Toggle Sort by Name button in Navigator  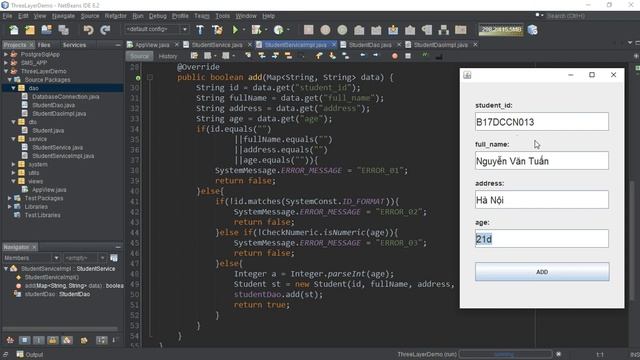click(x=101, y=340)
